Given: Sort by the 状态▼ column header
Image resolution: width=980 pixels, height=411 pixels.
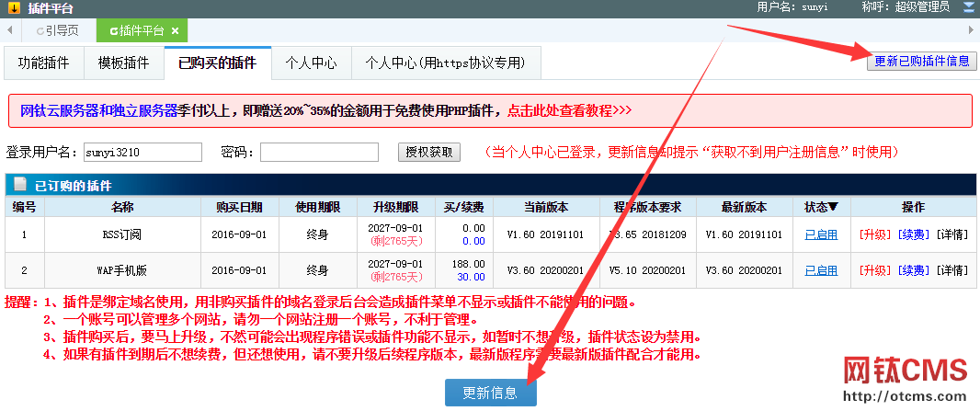Looking at the screenshot, I should point(821,208).
